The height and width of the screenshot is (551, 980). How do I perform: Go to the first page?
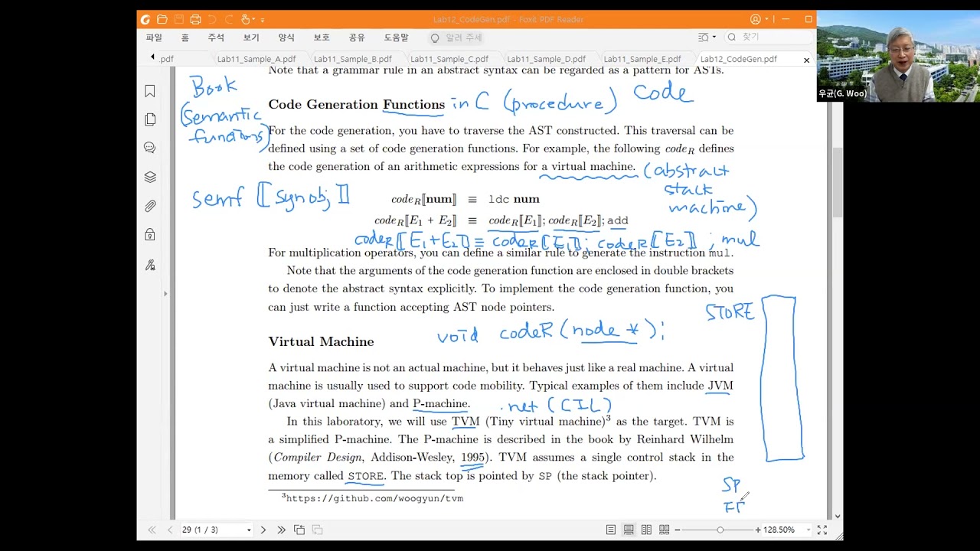(152, 530)
